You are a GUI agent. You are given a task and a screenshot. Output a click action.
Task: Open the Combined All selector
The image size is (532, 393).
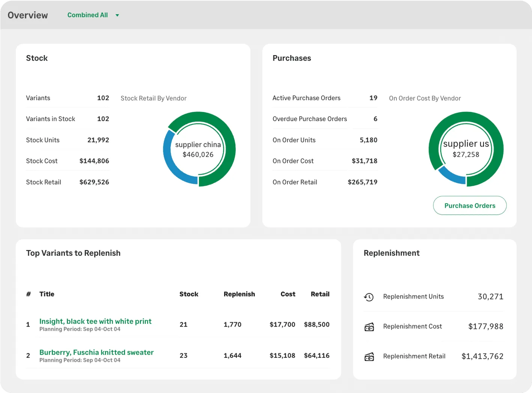coord(87,15)
